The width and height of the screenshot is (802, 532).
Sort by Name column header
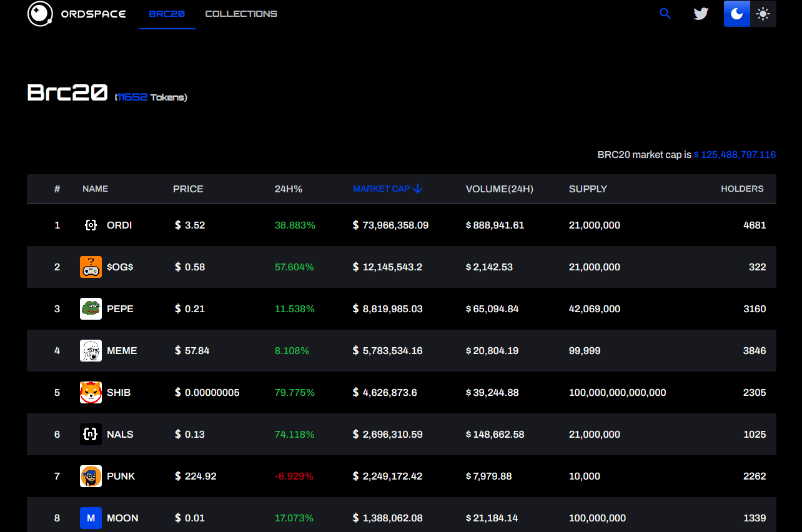(95, 189)
